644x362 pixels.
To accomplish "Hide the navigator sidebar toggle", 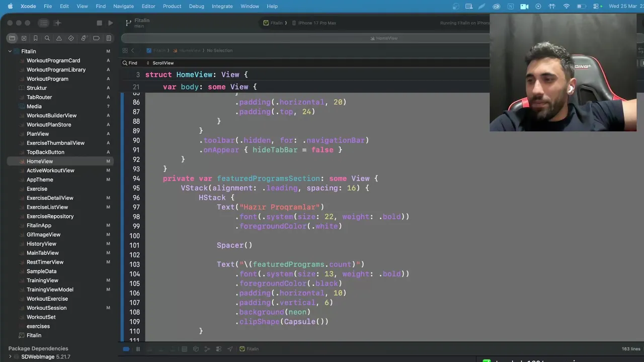I will 44,23.
